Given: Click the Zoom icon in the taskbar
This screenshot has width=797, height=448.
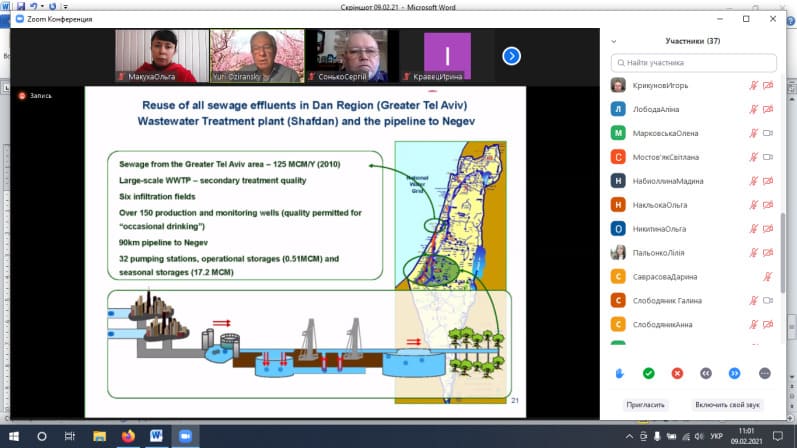Looking at the screenshot, I should (184, 437).
